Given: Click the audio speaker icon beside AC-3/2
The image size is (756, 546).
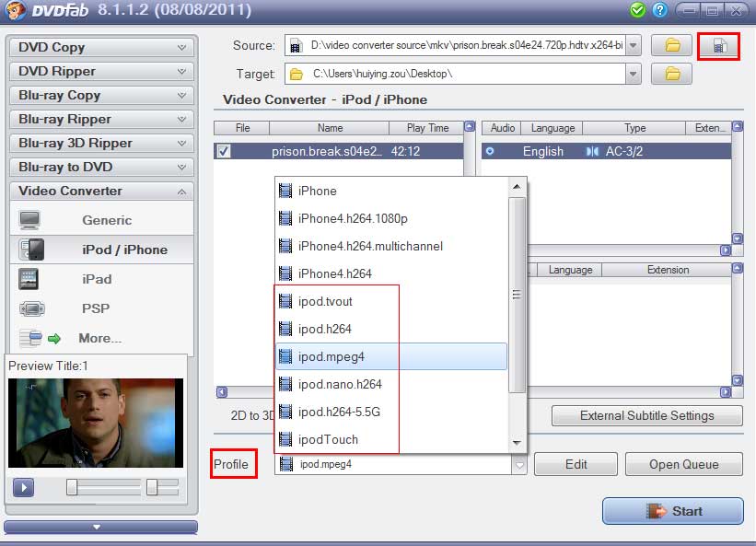Looking at the screenshot, I should 591,151.
